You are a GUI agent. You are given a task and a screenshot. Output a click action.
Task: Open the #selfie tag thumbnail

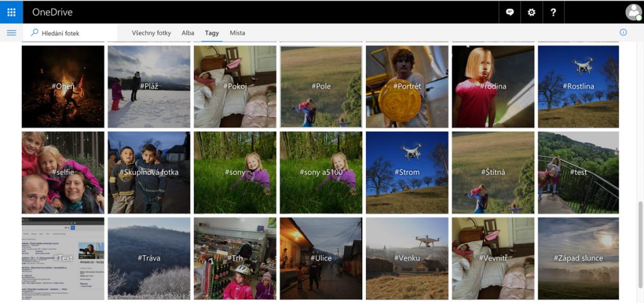[x=63, y=172]
